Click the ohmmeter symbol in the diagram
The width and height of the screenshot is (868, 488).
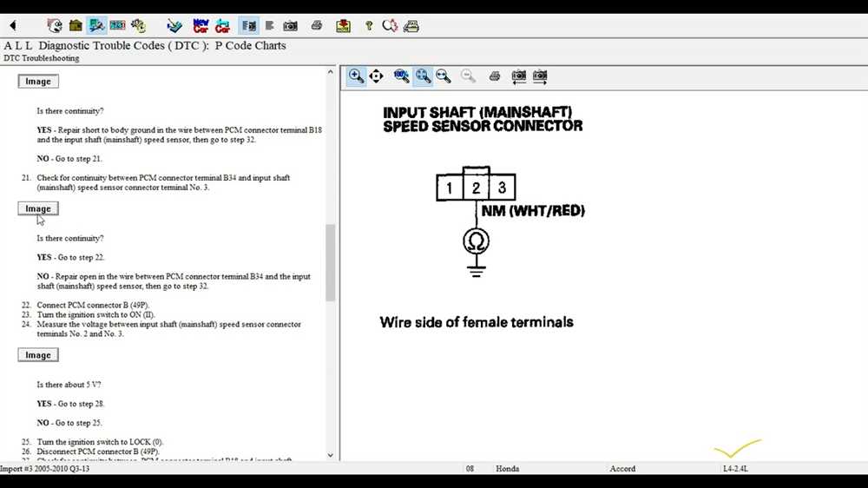click(x=476, y=241)
